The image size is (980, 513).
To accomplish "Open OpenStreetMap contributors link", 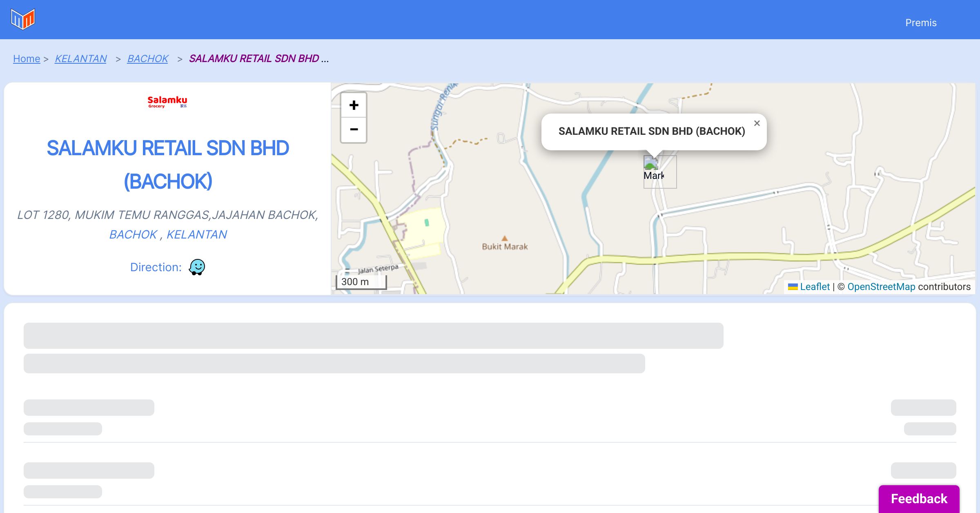I will [x=881, y=287].
